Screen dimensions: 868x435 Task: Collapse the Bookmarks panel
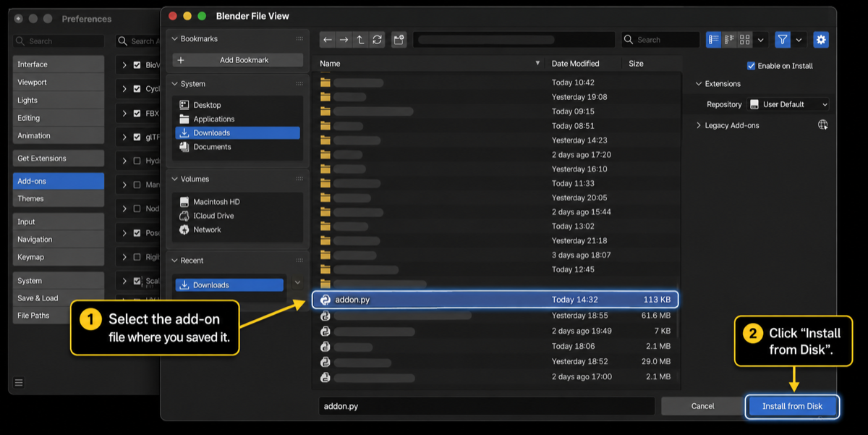click(x=175, y=39)
